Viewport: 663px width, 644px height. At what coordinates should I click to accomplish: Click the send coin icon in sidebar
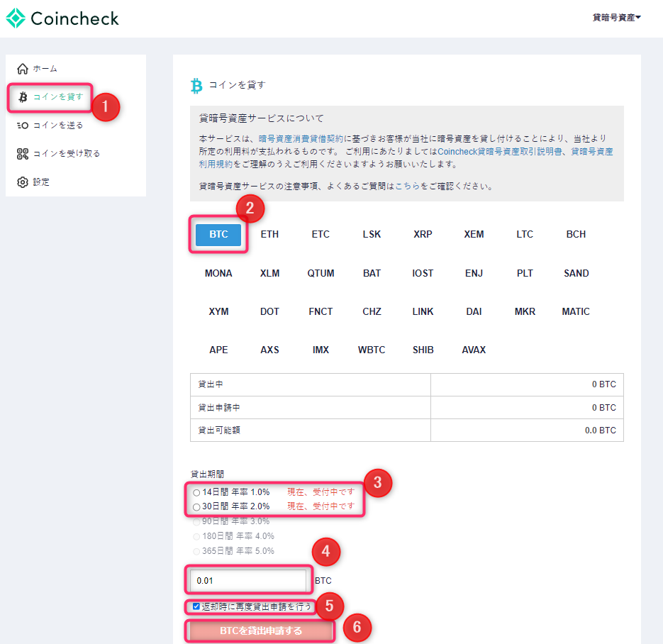[x=23, y=126]
